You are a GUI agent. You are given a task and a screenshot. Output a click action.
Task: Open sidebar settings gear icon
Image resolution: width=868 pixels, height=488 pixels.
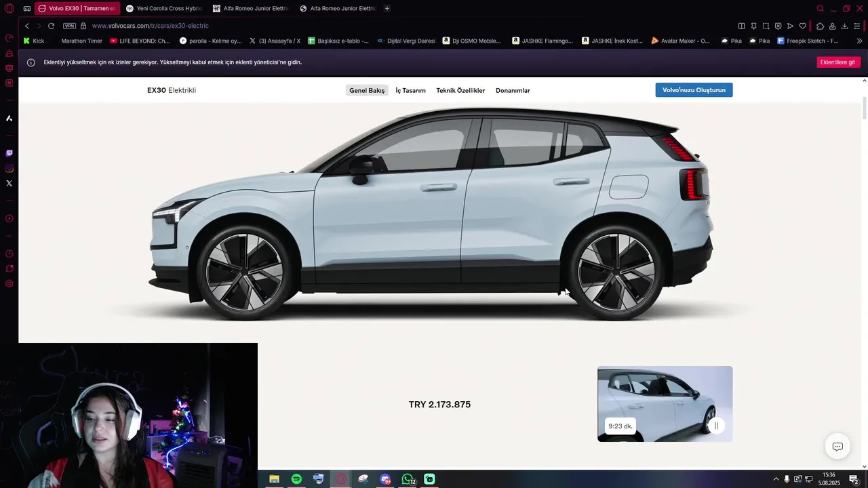click(x=9, y=283)
